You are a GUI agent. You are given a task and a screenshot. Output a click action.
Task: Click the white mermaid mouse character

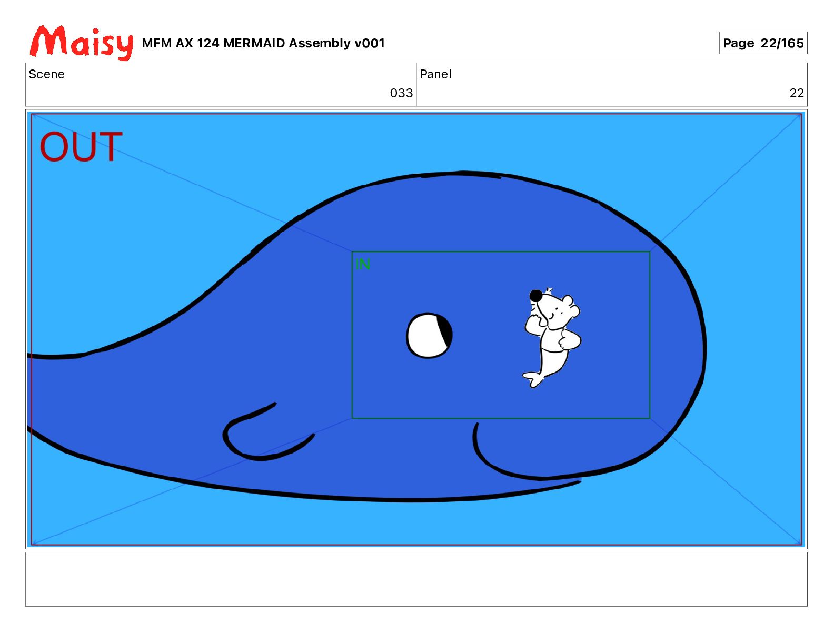point(551,337)
